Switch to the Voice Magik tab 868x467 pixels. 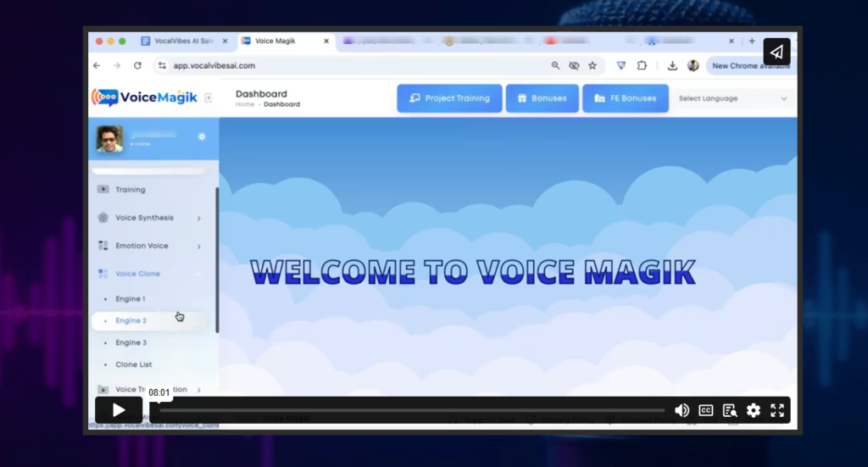point(285,41)
